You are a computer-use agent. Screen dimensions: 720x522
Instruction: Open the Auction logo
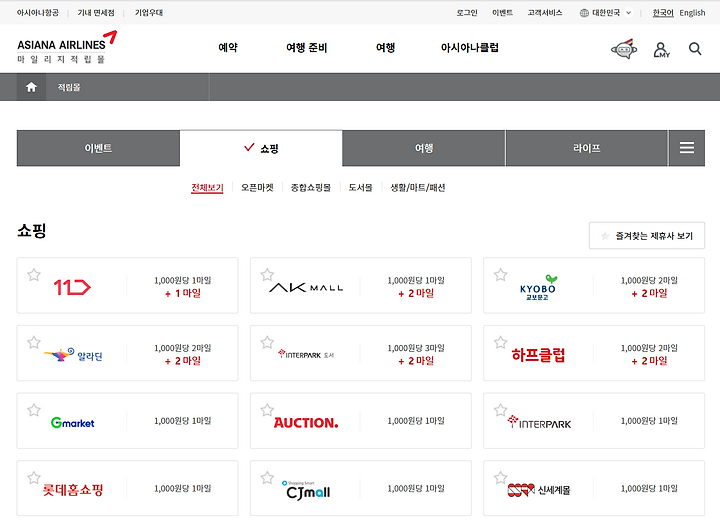pos(306,422)
